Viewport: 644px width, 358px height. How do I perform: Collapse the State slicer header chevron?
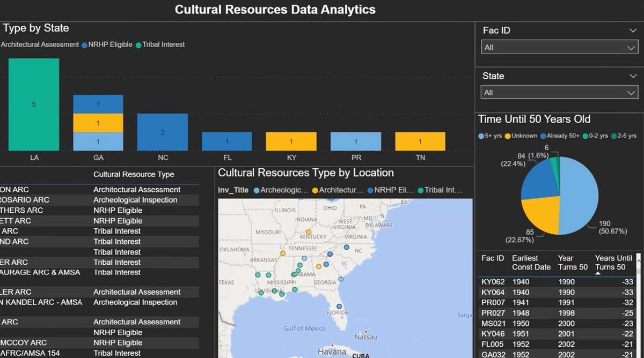(633, 76)
